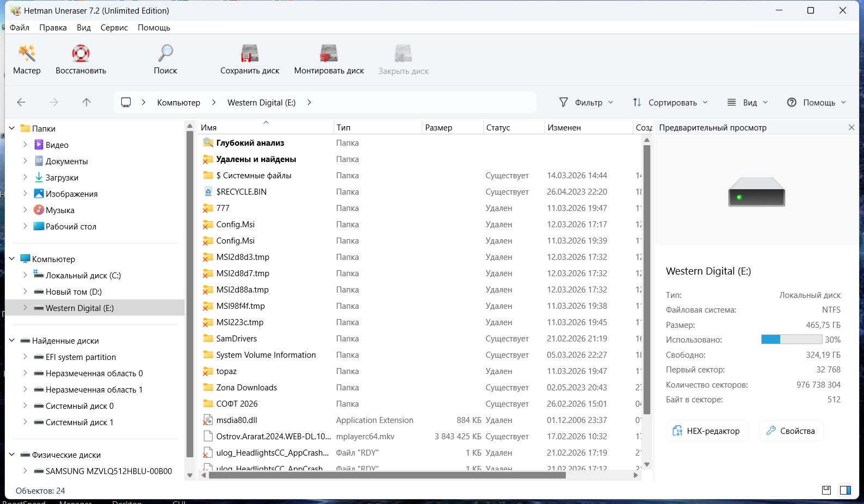Viewport: 864px width, 504px height.
Task: Open the Фильтр dropdown
Action: (x=586, y=102)
